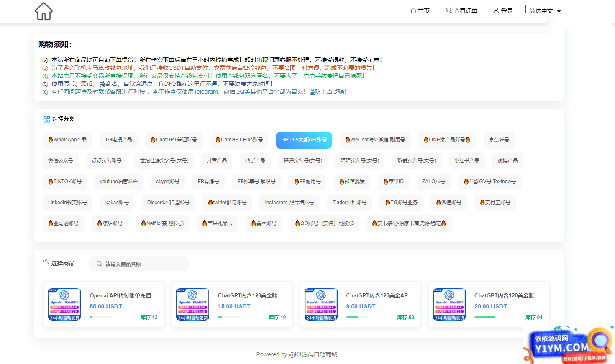Select the WhatsApp产品 category
The width and height of the screenshot is (615, 364).
point(67,140)
